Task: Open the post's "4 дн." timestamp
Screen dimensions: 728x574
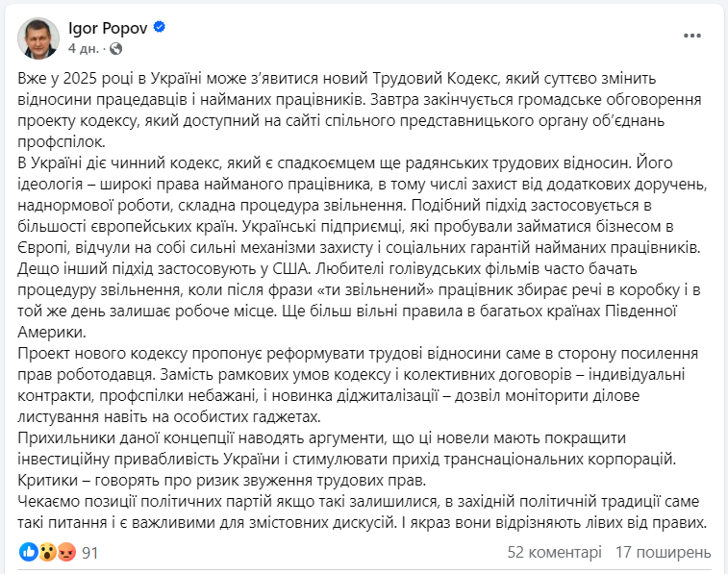Action: pos(82,47)
